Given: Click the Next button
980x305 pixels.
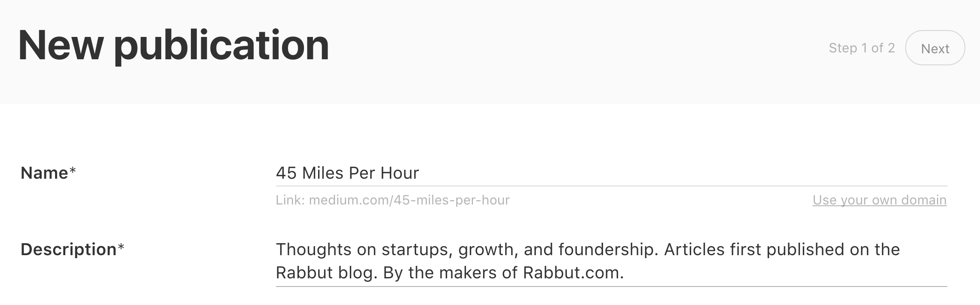Looking at the screenshot, I should (x=935, y=48).
